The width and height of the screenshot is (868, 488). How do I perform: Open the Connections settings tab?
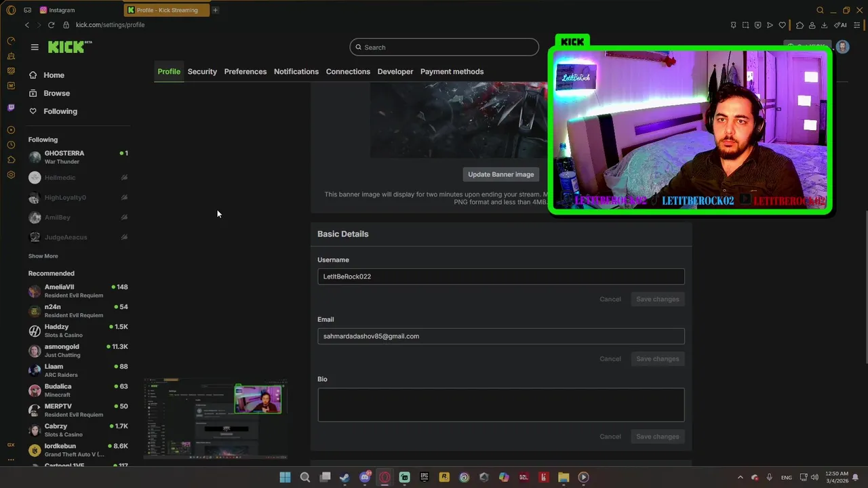(x=348, y=72)
